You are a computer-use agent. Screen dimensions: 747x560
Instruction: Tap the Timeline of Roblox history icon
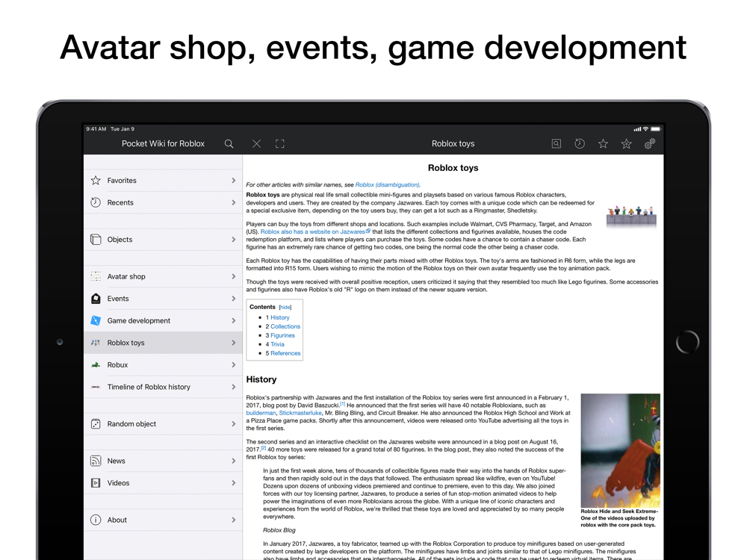coord(96,387)
